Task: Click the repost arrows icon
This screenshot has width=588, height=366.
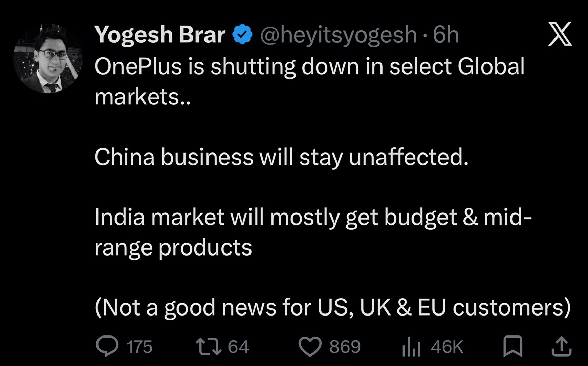Action: [x=209, y=346]
